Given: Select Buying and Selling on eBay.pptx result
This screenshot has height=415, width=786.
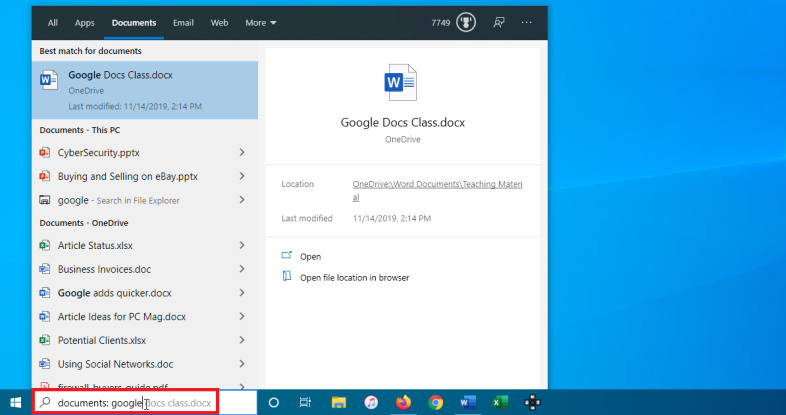Looking at the screenshot, I should point(145,176).
